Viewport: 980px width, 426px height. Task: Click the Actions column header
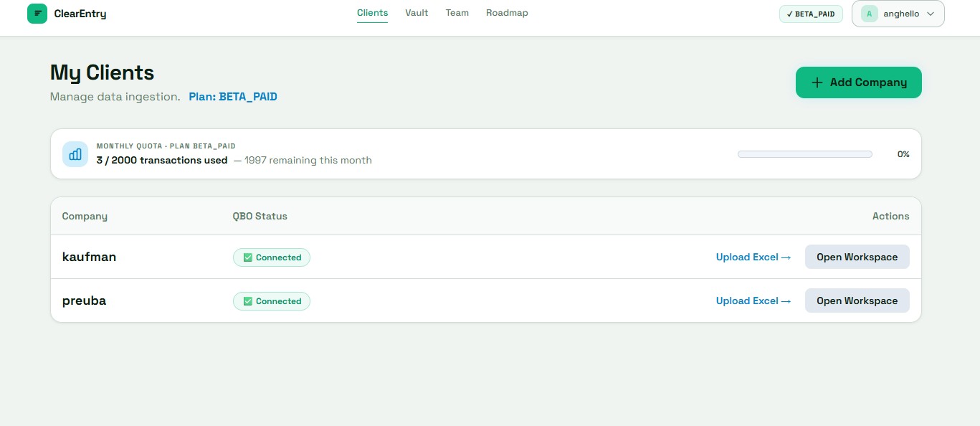coord(890,216)
